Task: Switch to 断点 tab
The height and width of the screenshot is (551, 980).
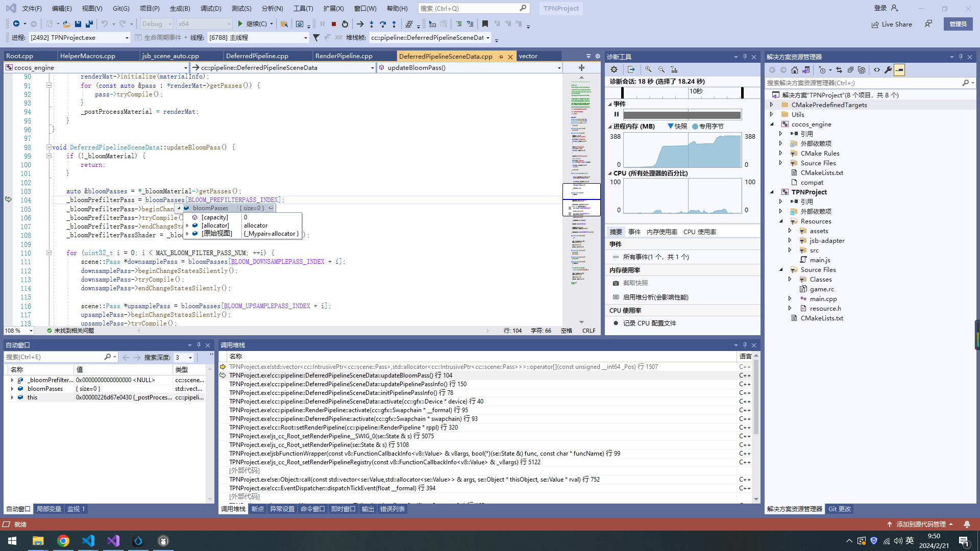Action: 258,509
